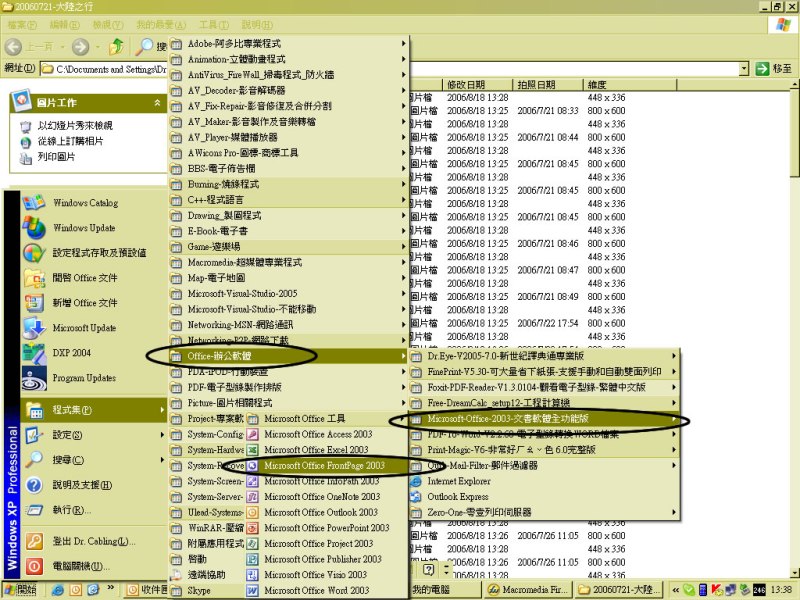Open Print-Magic-V6 menu entry
Screen dimensions: 800x600
(x=544, y=450)
